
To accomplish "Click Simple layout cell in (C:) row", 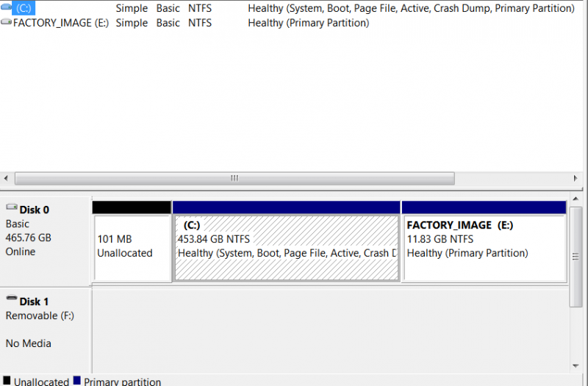I will point(132,8).
